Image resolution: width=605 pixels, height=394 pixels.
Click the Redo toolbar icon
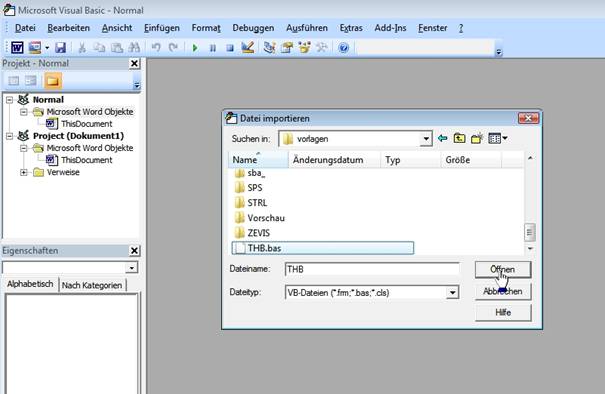pyautogui.click(x=173, y=48)
